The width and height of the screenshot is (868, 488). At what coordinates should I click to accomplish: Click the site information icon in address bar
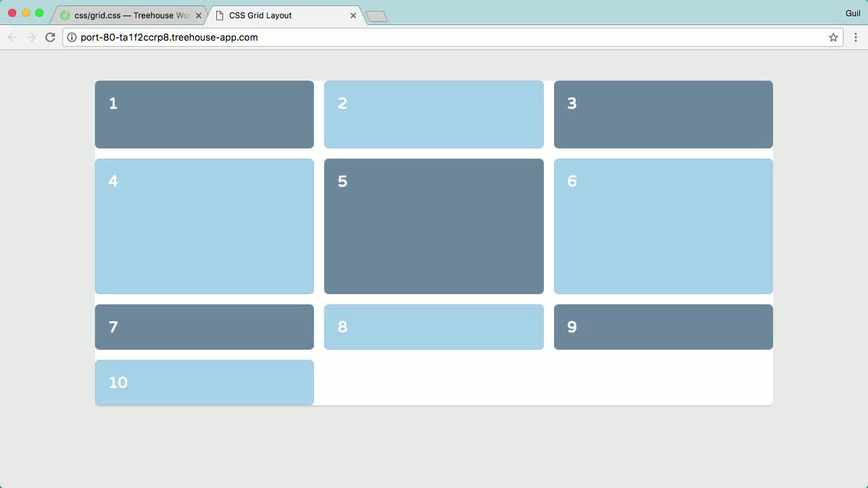click(x=72, y=37)
